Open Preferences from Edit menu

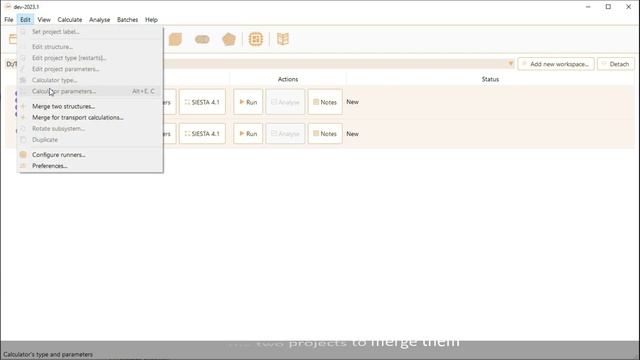coord(90,166)
